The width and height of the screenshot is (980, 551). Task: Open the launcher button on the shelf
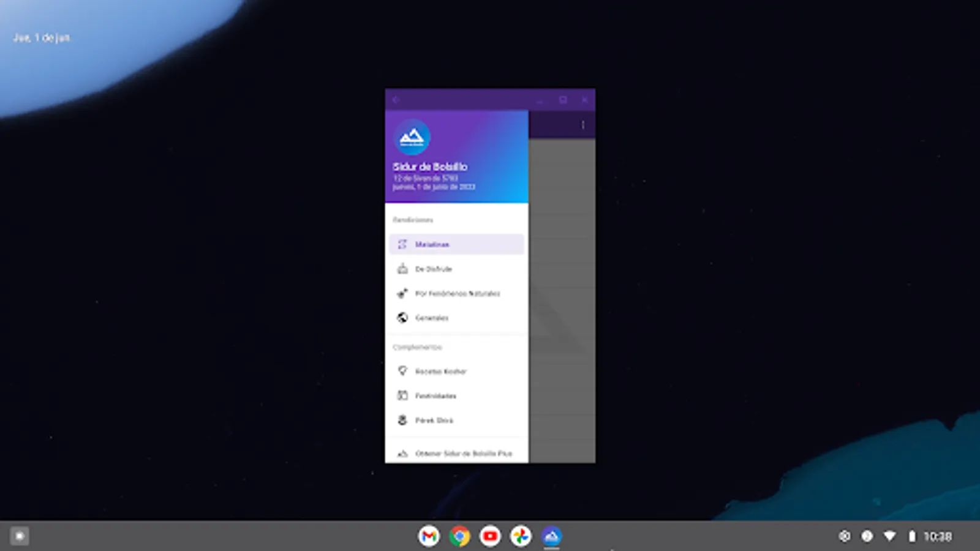(x=20, y=536)
